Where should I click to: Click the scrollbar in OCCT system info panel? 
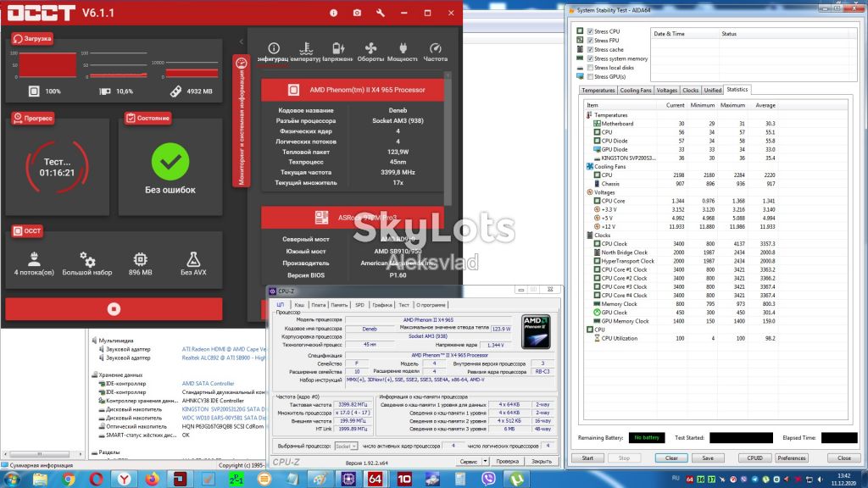pos(448,138)
